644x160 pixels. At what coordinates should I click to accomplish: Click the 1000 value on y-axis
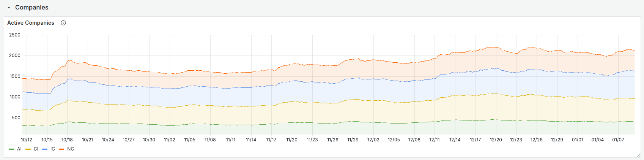15,97
